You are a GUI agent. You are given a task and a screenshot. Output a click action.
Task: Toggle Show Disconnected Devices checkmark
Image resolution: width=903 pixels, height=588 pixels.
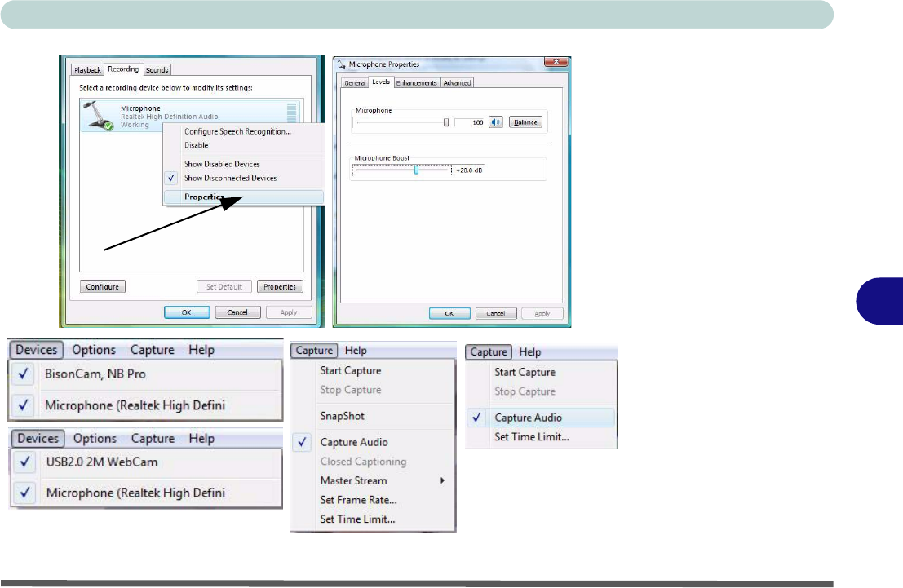point(171,178)
